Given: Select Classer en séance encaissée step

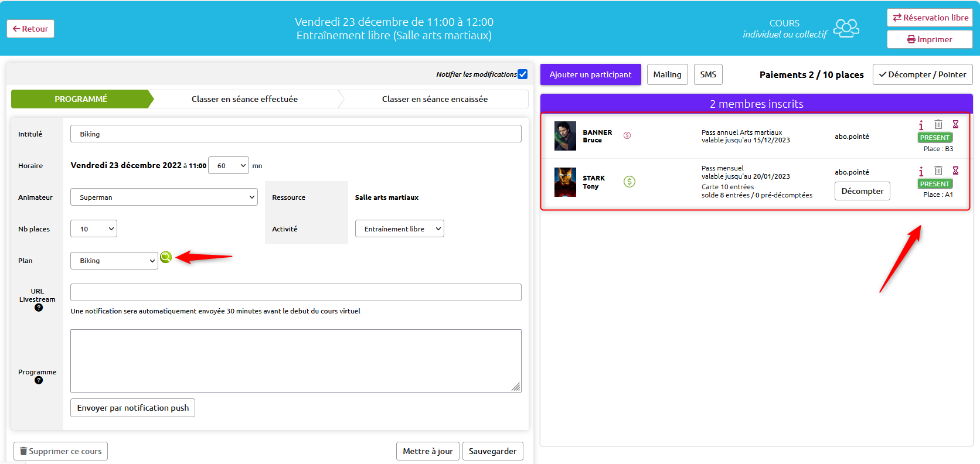Looking at the screenshot, I should point(435,99).
